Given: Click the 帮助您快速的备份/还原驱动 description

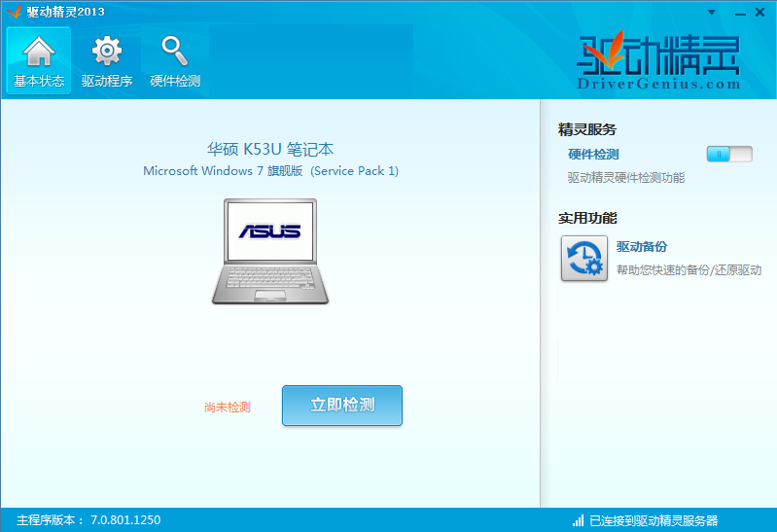Looking at the screenshot, I should pos(689,270).
